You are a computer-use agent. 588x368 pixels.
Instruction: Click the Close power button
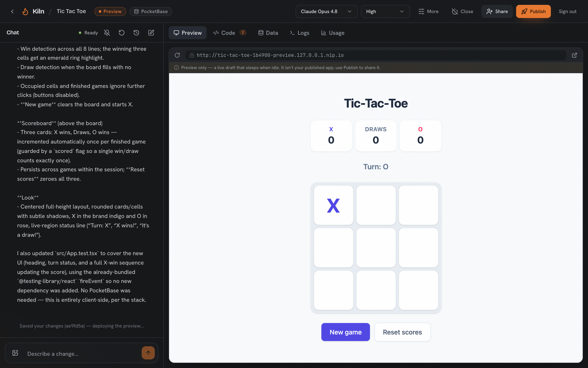click(x=462, y=11)
